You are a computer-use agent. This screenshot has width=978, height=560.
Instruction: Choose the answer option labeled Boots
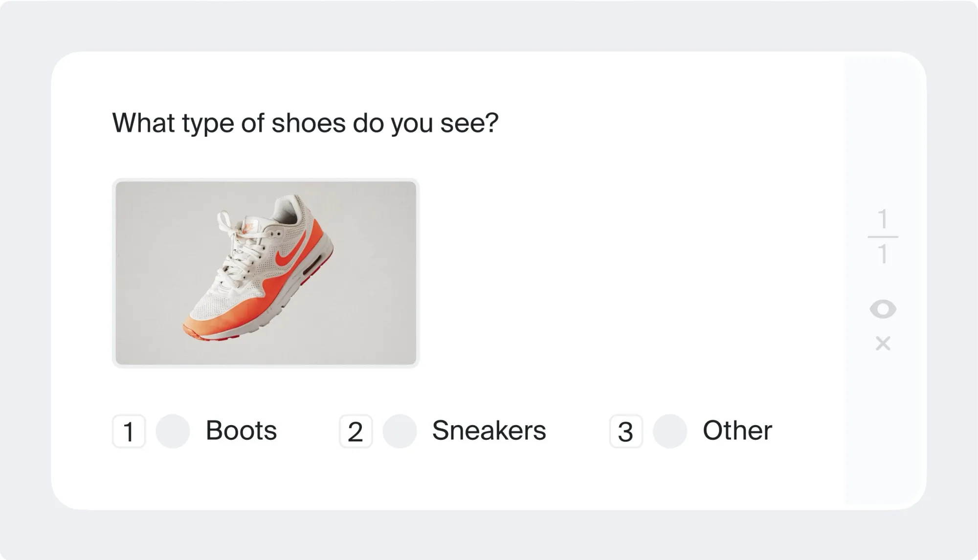242,431
